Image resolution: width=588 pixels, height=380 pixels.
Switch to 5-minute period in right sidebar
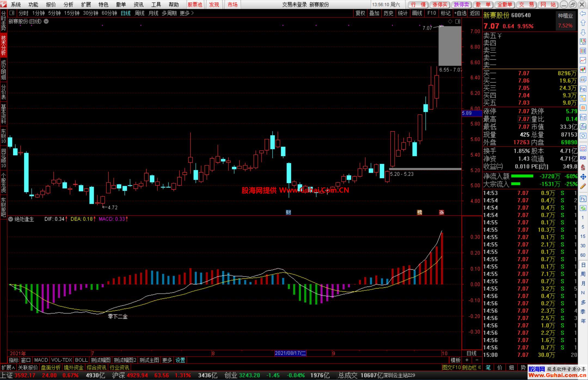583,227
